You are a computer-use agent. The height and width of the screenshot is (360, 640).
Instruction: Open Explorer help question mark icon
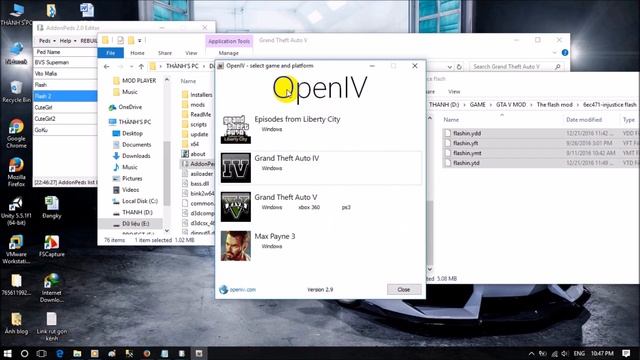[565, 53]
